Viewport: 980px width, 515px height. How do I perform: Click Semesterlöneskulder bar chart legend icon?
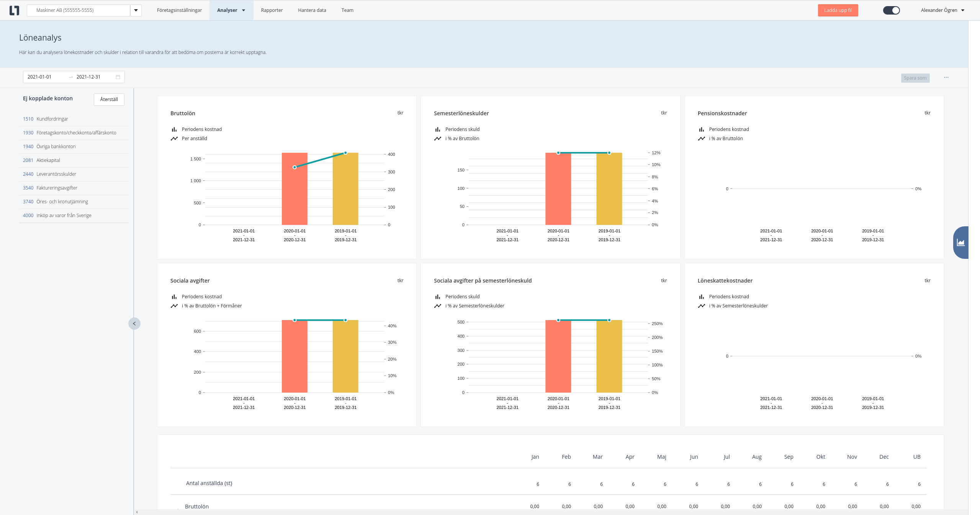point(438,129)
